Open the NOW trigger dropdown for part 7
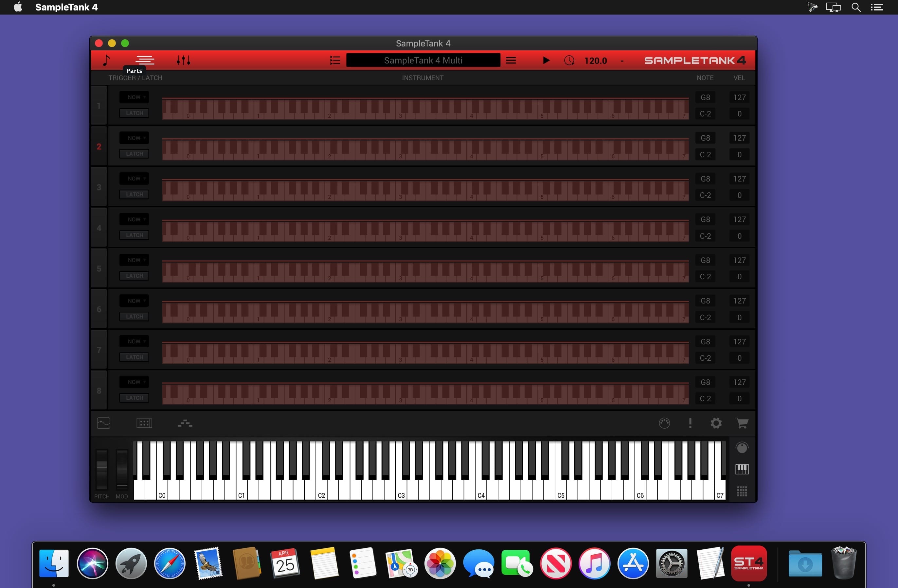Screen dimensions: 898x588 click(x=134, y=341)
